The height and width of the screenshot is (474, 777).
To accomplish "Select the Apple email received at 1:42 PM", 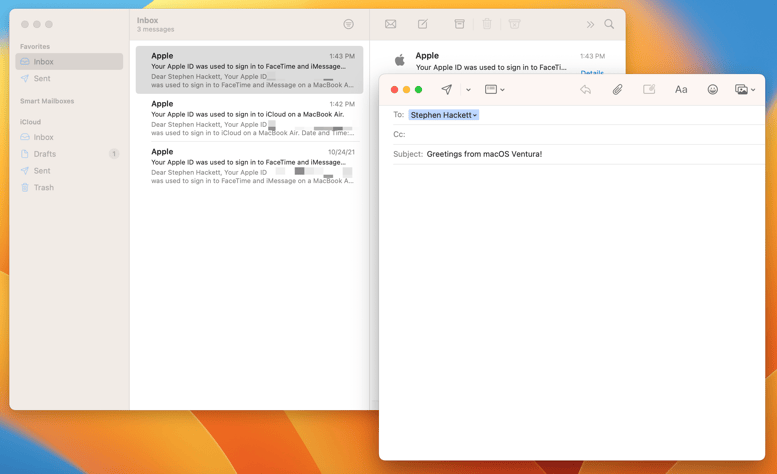I will click(249, 118).
